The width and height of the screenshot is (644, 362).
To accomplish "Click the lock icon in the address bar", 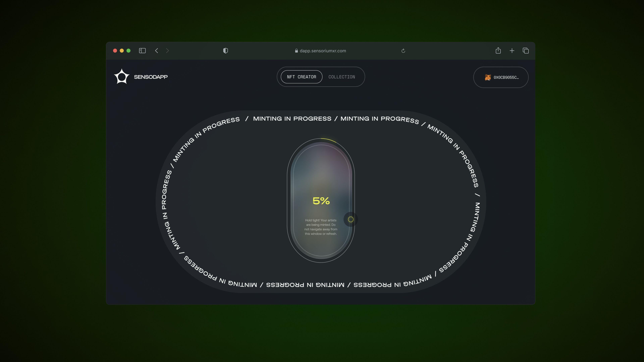I will click(x=297, y=51).
